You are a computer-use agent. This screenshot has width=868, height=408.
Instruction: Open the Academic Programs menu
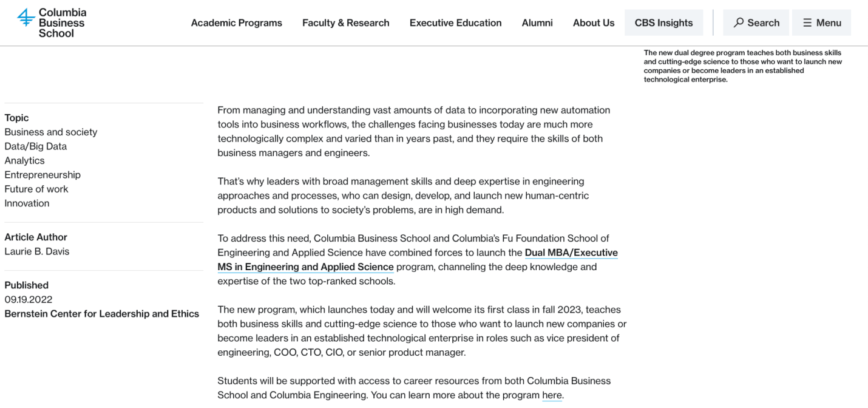click(x=237, y=22)
